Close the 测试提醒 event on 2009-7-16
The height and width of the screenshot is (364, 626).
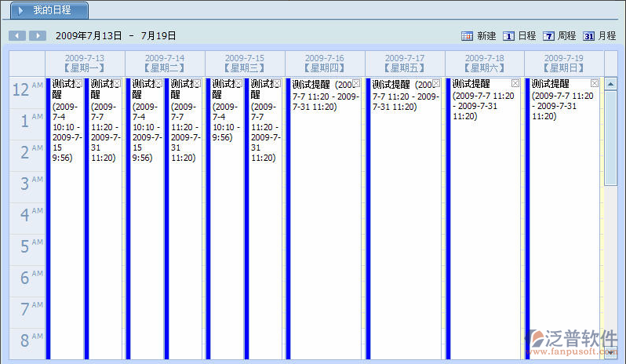point(356,84)
